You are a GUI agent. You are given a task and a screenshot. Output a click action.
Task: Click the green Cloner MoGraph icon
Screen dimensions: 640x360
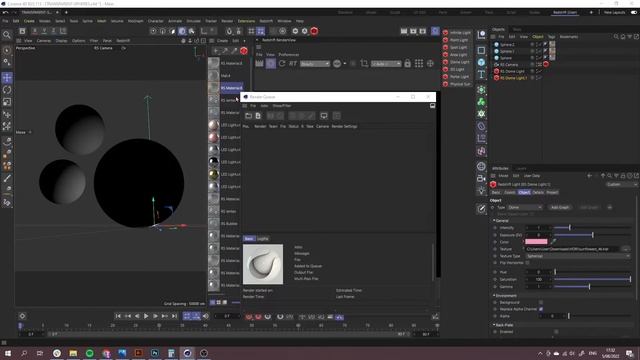(481, 102)
